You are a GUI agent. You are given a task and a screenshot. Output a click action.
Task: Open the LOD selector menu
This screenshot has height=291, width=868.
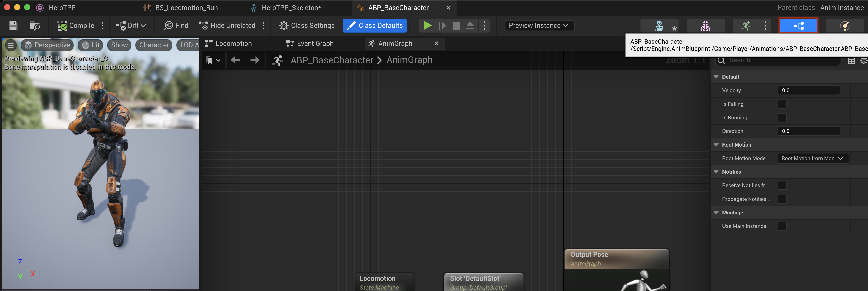[x=188, y=45]
